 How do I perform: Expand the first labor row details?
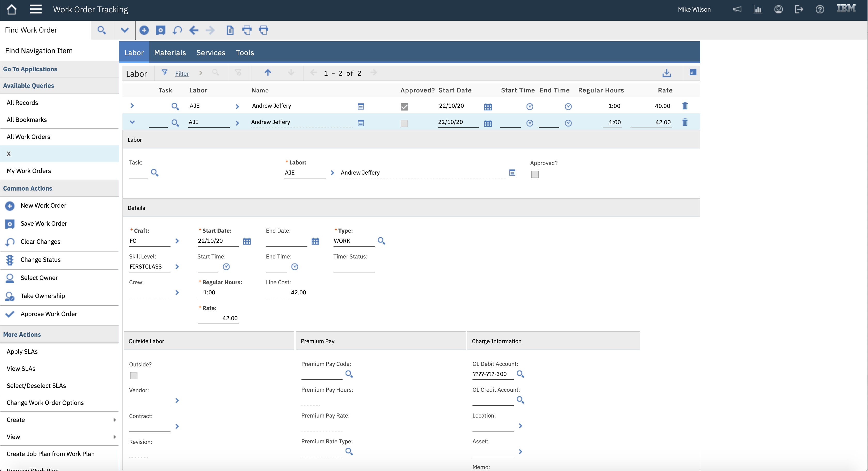coord(132,106)
